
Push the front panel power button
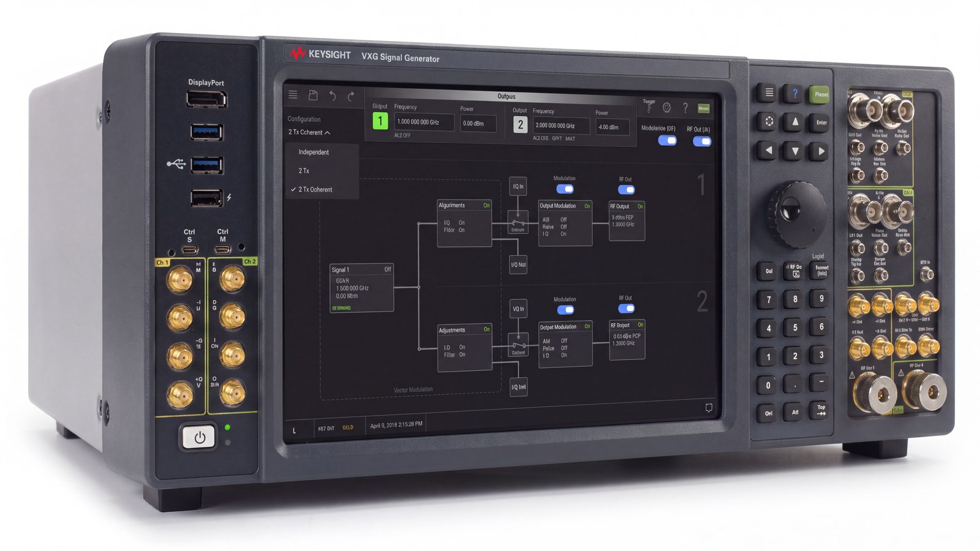pyautogui.click(x=198, y=437)
